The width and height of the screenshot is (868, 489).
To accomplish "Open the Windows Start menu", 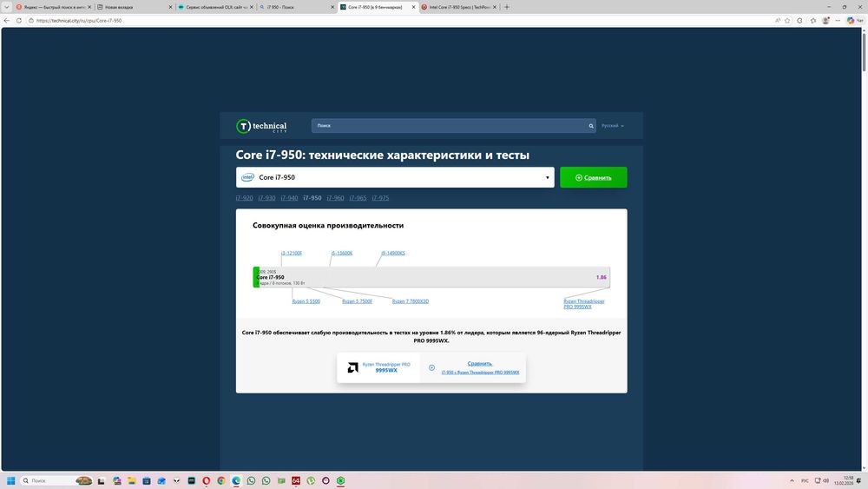I will click(x=10, y=480).
